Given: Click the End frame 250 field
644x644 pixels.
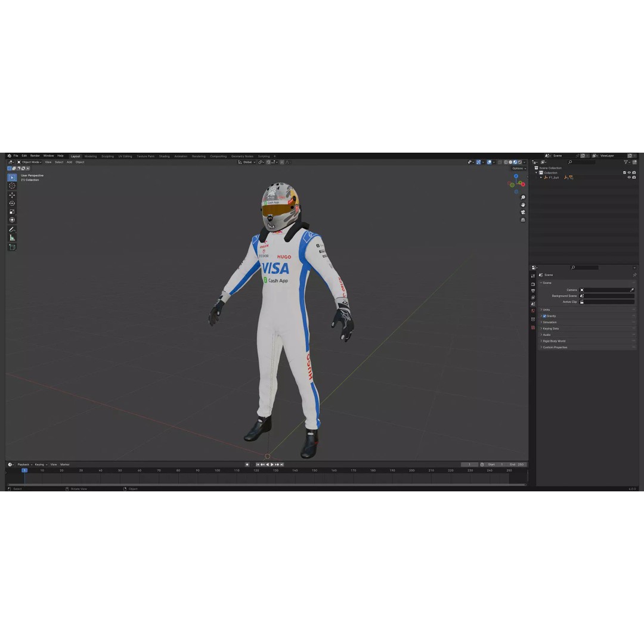Looking at the screenshot, I should click(516, 465).
